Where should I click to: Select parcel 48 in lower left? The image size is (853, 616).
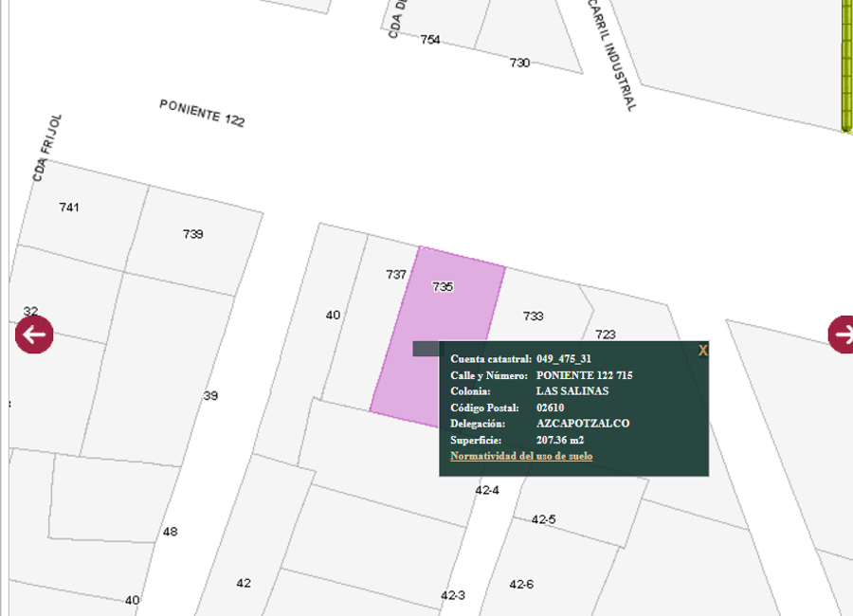point(170,532)
